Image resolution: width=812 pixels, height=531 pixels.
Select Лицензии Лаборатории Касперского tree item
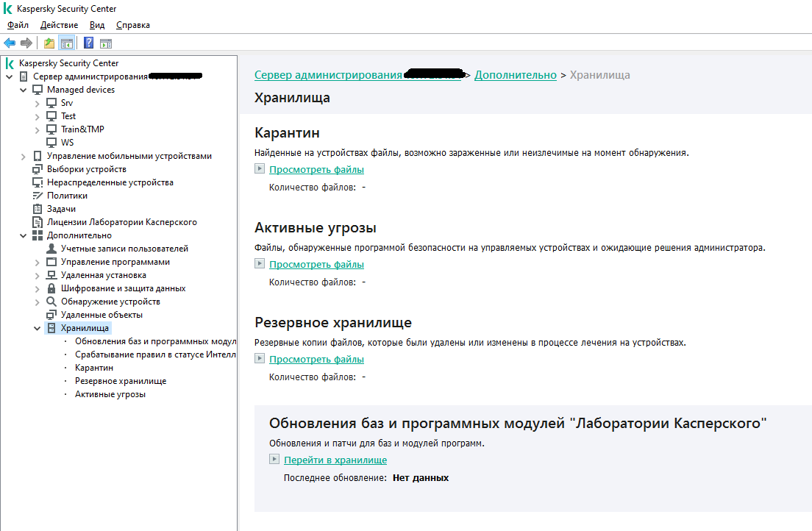pos(121,222)
